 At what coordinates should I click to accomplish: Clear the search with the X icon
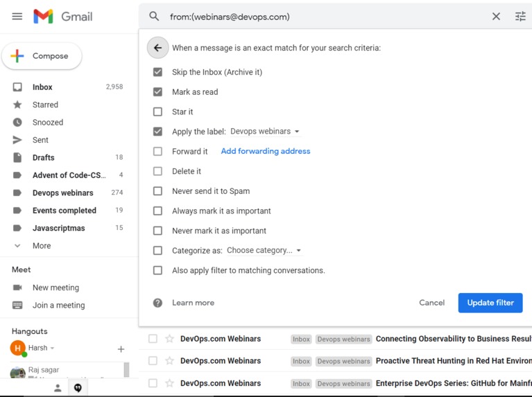click(x=496, y=16)
